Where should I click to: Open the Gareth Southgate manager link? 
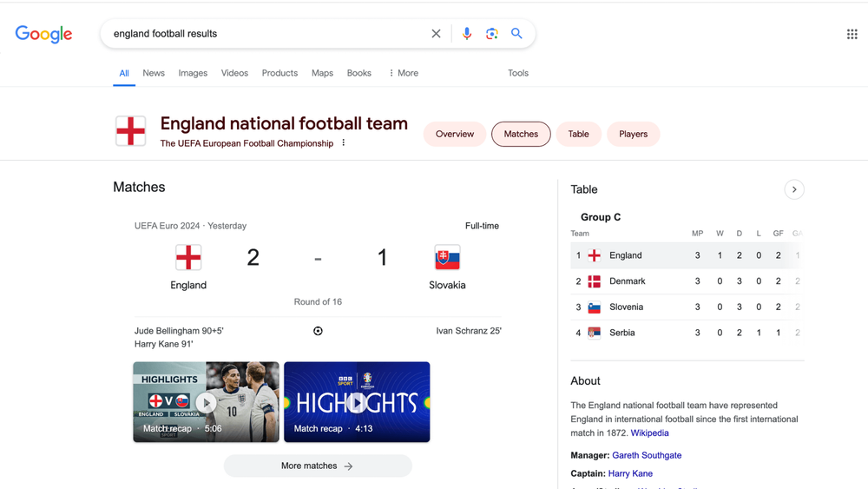point(647,455)
